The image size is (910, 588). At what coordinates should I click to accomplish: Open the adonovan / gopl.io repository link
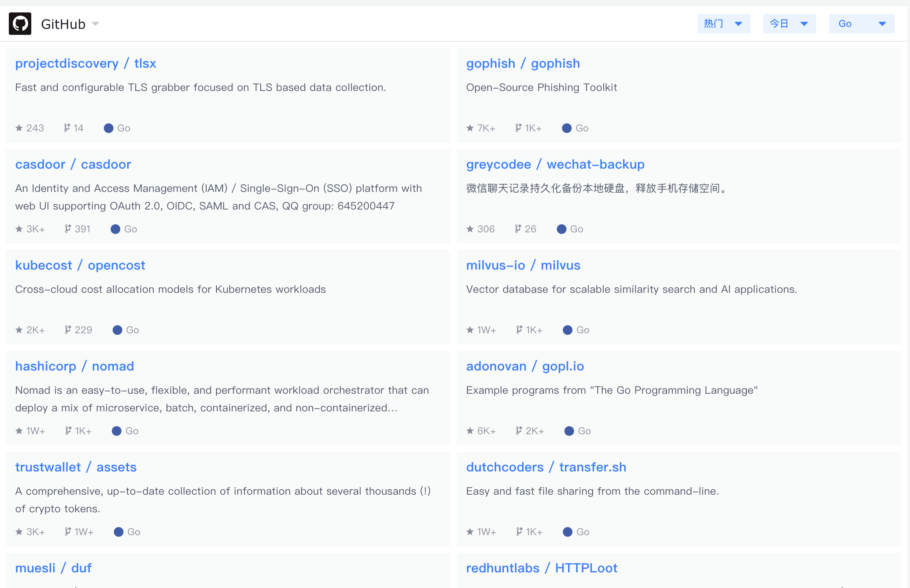point(525,366)
